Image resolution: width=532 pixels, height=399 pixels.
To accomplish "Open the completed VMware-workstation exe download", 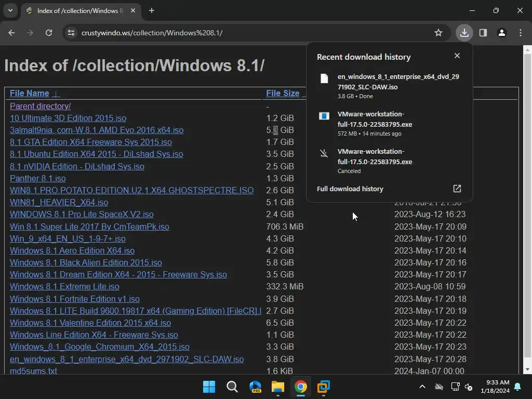I will (x=390, y=124).
